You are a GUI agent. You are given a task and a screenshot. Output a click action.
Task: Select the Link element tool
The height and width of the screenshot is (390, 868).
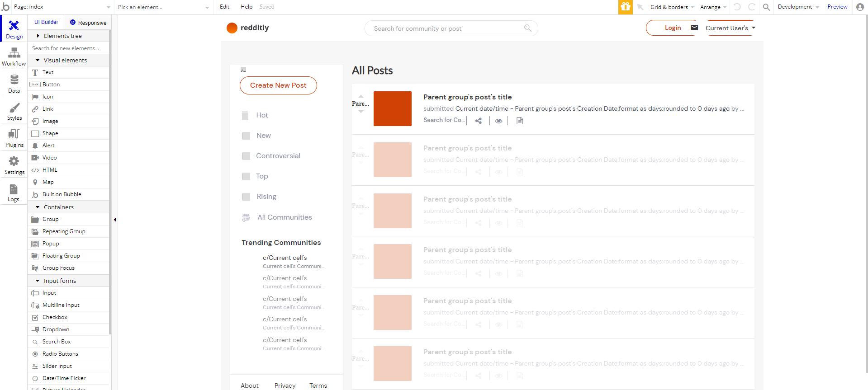pos(69,109)
